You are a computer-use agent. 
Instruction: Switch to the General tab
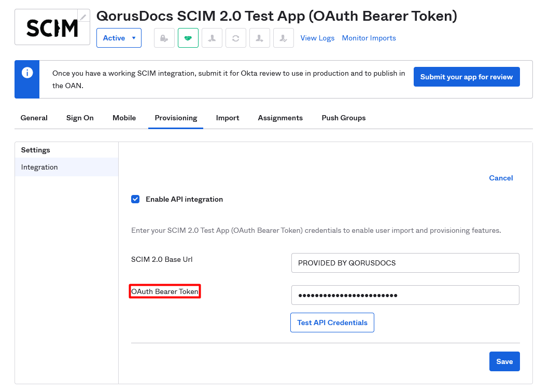click(34, 118)
